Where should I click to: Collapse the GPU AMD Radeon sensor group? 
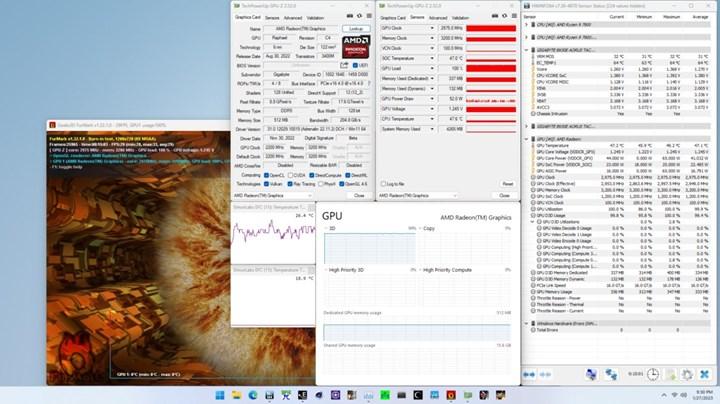527,138
